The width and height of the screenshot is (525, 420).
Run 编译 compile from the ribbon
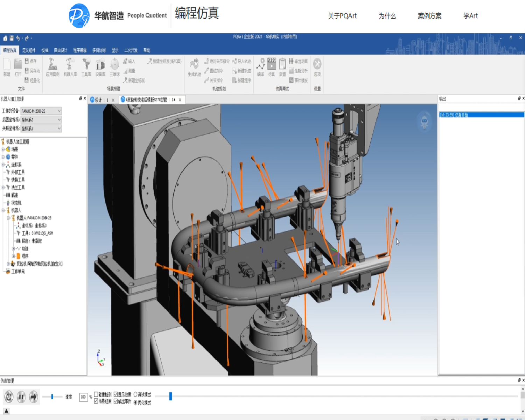260,67
